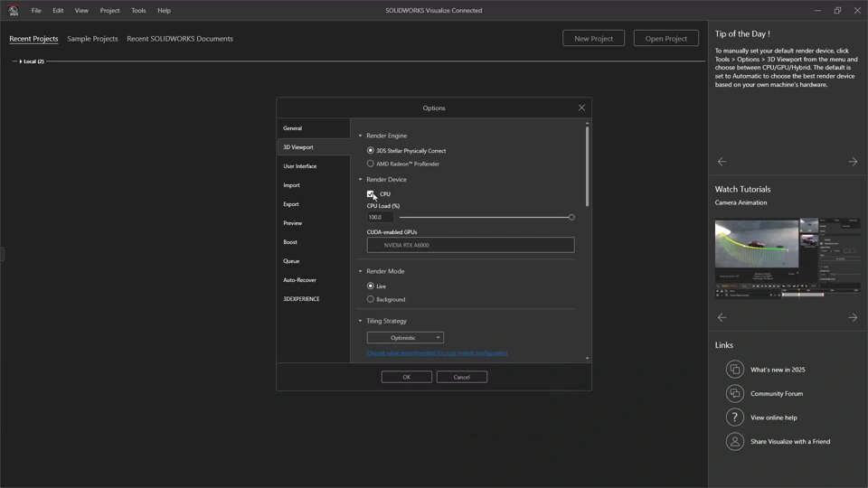Collapse the Render Engine section
Screen dimensions: 868x488
pos(361,136)
